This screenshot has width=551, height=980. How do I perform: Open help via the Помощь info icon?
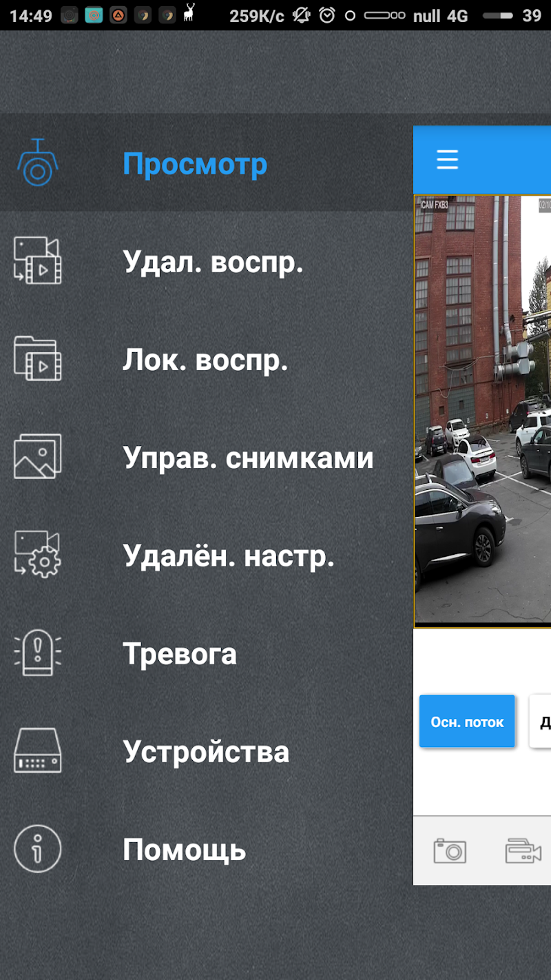tap(38, 850)
